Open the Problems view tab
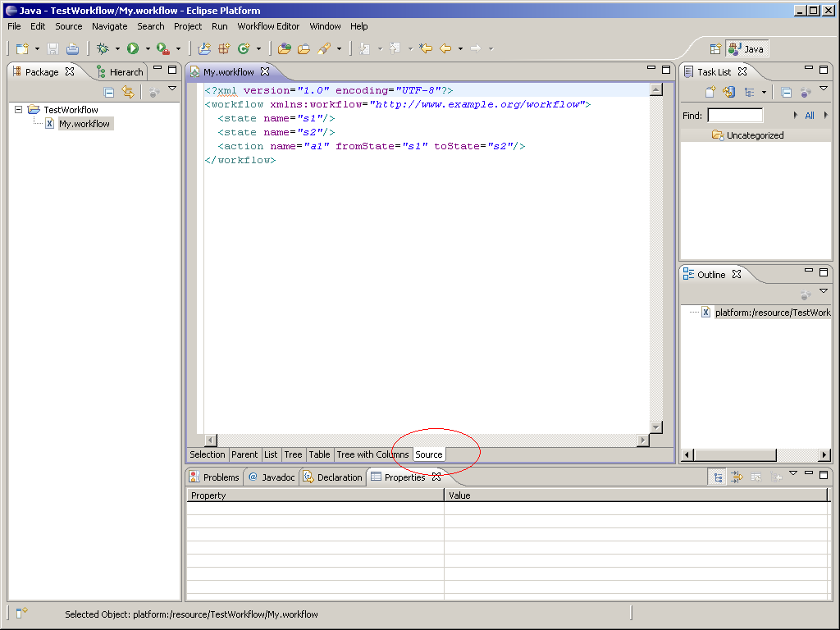Screen dimensions: 840x630 coord(214,477)
